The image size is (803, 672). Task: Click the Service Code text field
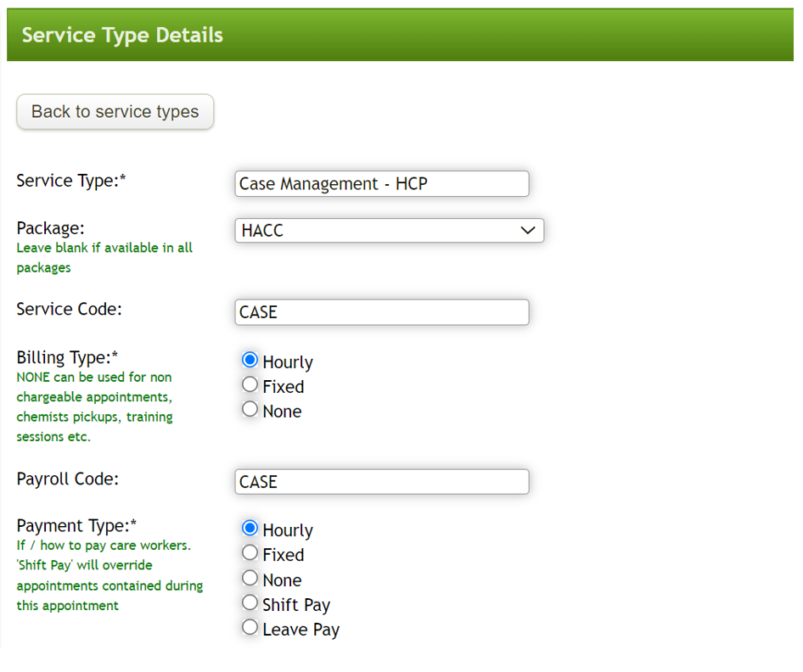[381, 312]
